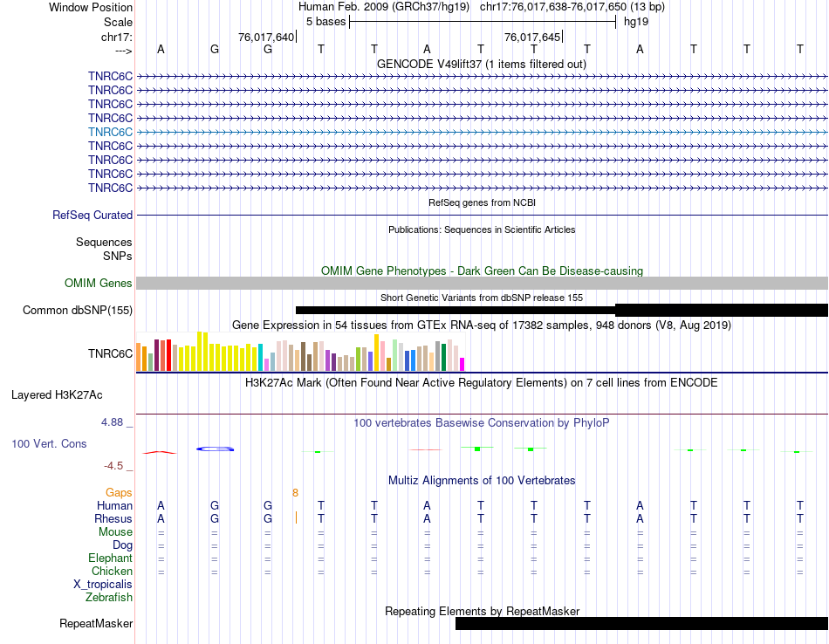Click the thick black dbSNP variant bar

[722, 311]
